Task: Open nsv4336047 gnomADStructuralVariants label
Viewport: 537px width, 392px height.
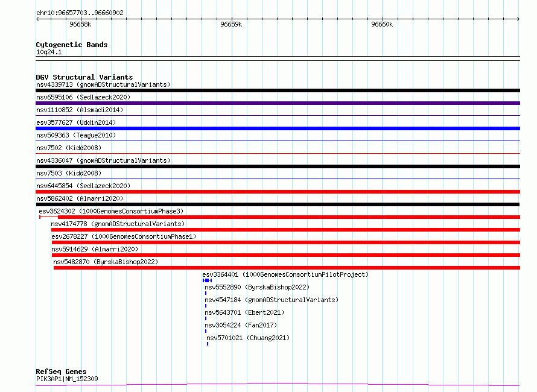Action: (x=103, y=160)
